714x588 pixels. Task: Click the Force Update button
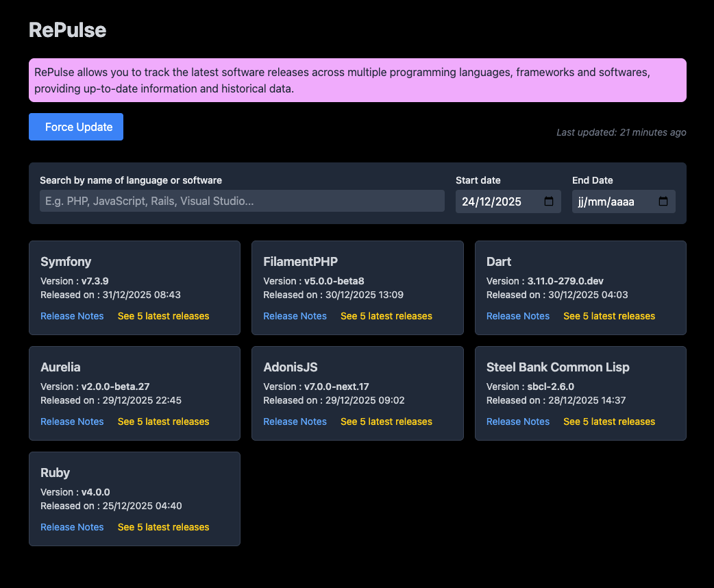pos(76,127)
